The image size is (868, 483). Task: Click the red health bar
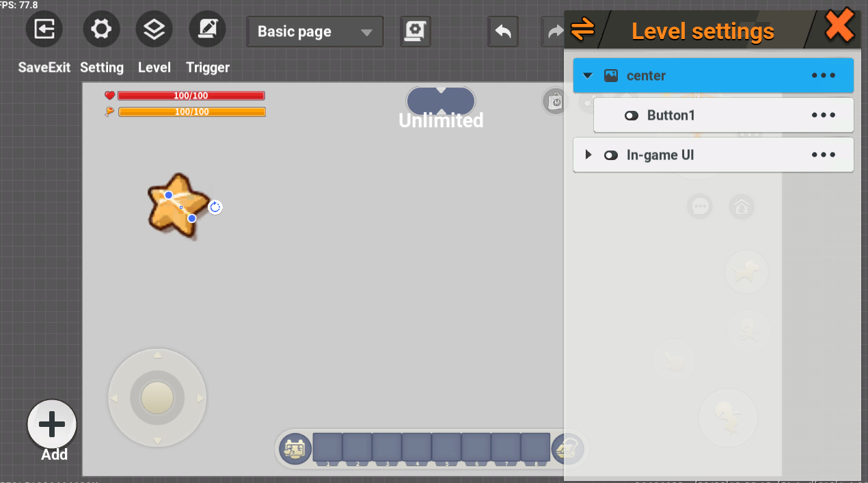click(191, 96)
